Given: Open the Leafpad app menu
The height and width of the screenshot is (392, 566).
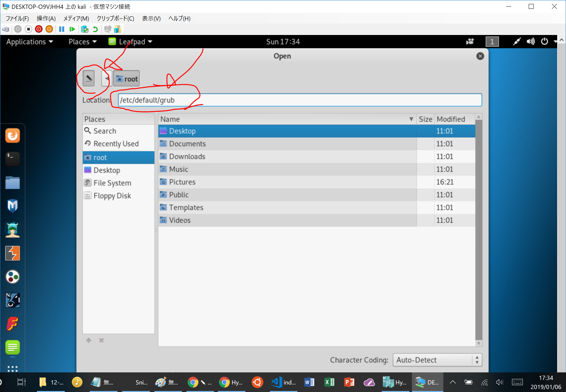Looking at the screenshot, I should click(131, 42).
